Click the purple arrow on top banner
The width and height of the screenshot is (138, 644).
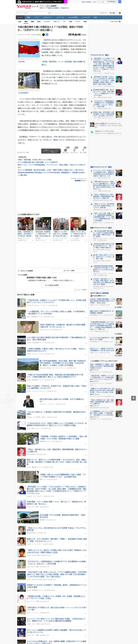tap(66, 2)
